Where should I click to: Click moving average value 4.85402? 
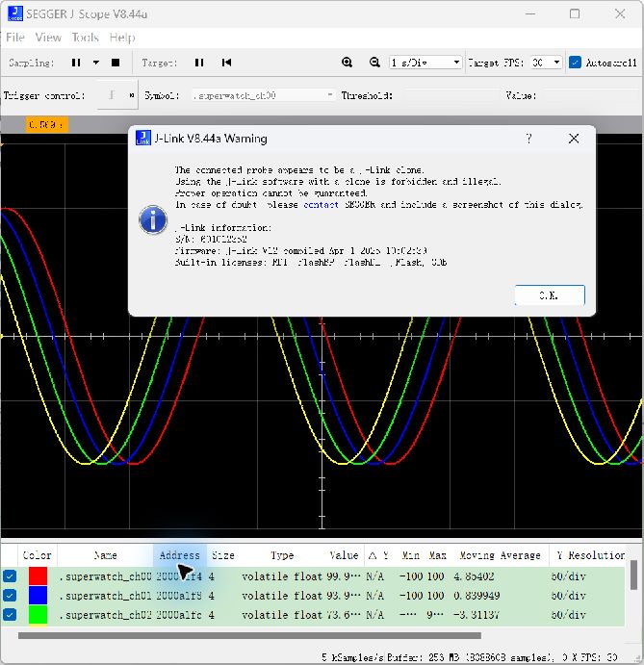pyautogui.click(x=474, y=576)
